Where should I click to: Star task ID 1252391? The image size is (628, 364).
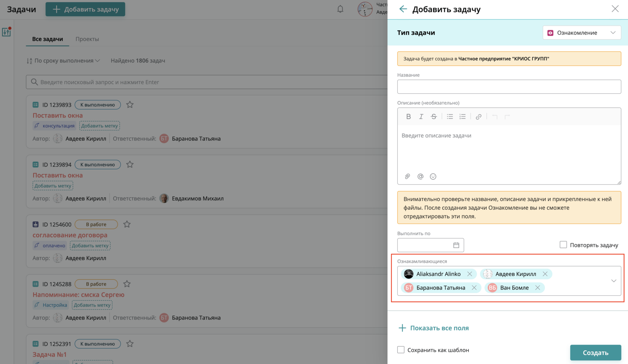pyautogui.click(x=130, y=344)
